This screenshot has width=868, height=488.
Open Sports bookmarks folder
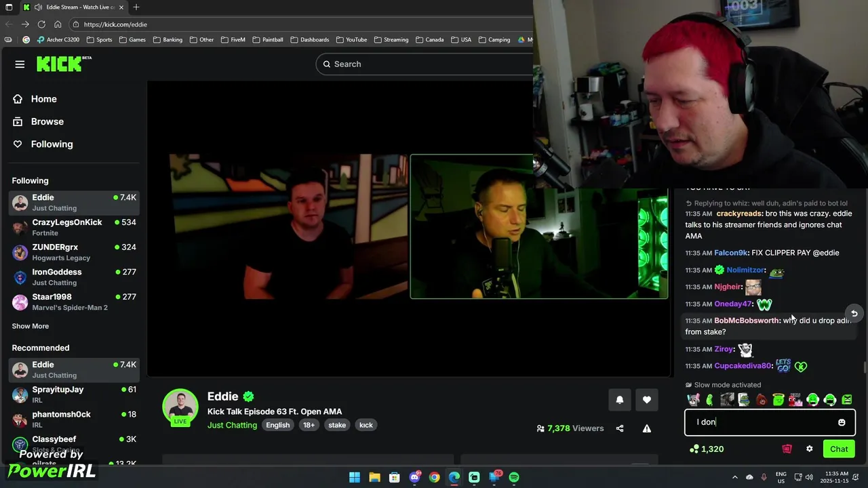pos(99,40)
